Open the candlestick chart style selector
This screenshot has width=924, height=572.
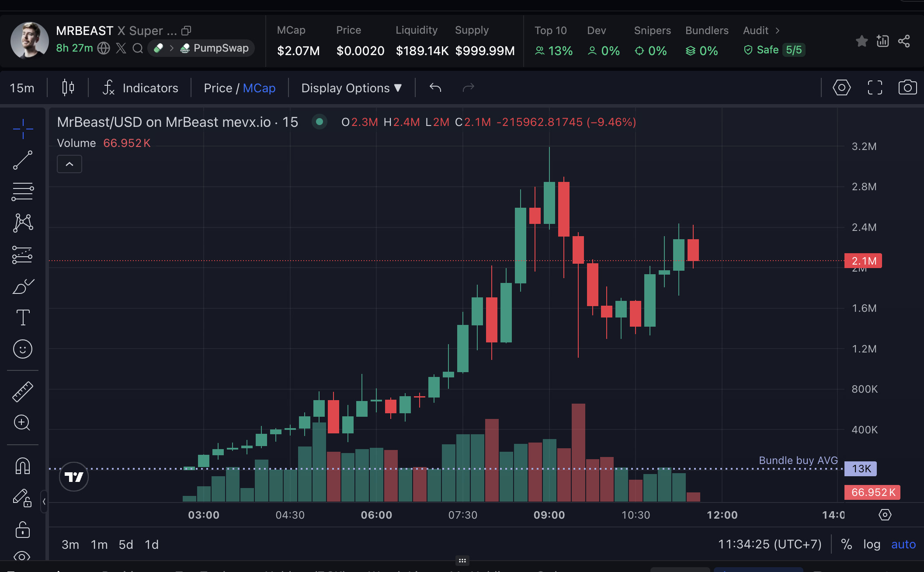(68, 88)
